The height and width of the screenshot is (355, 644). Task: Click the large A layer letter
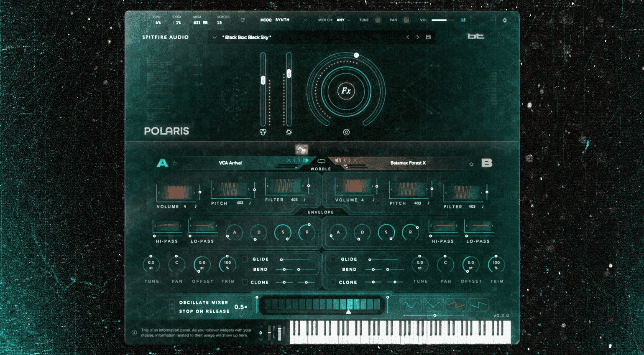pos(162,163)
